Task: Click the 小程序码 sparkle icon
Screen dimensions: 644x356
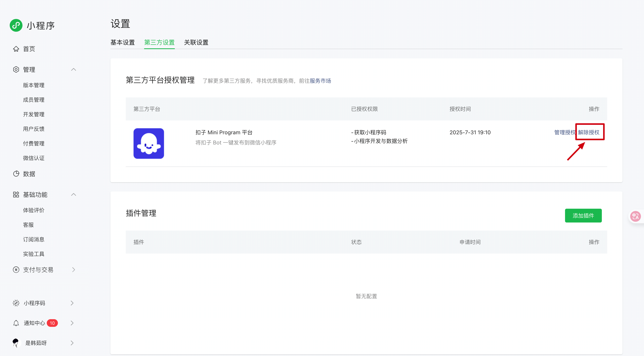Action: click(16, 303)
